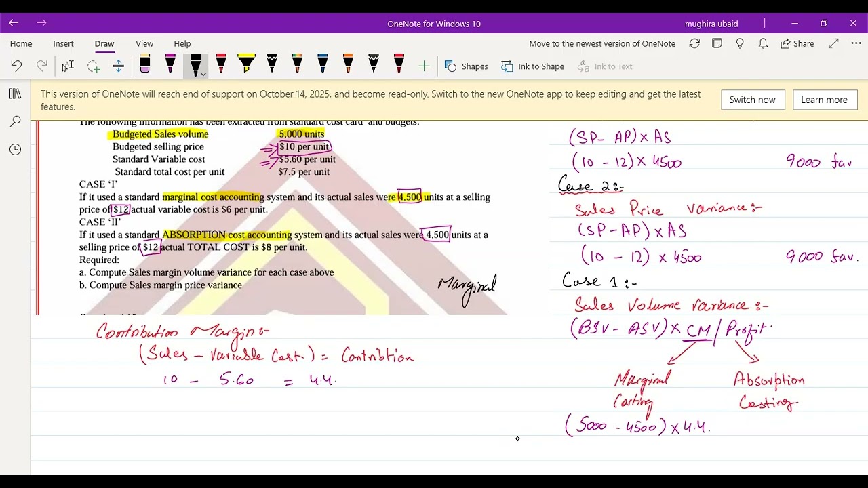868x488 pixels.
Task: Activate the Lasso Select tool
Action: [x=93, y=66]
